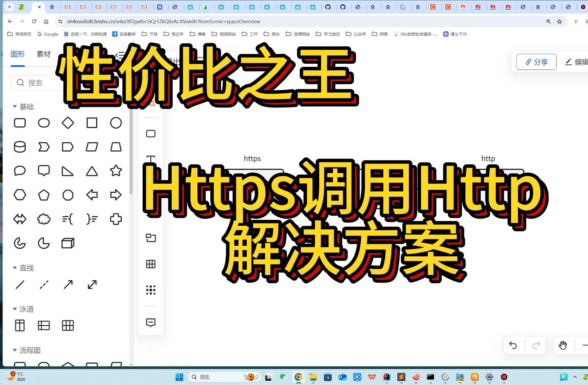
Task: Click the Undo icon at bottom right
Action: [x=513, y=345]
